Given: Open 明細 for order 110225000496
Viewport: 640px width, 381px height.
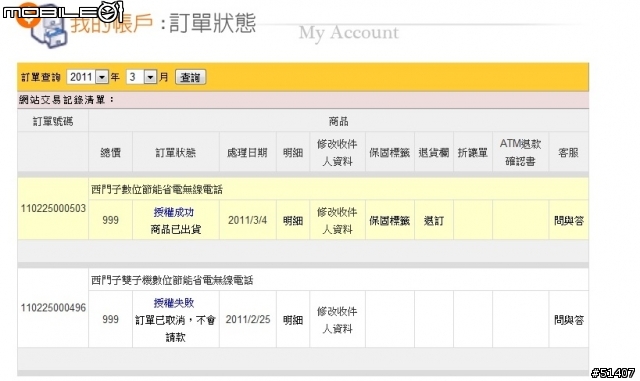Looking at the screenshot, I should point(293,320).
